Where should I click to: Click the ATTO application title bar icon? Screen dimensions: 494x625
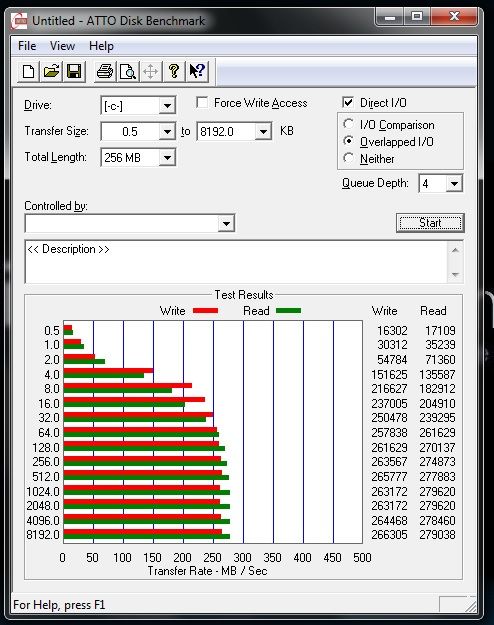coord(20,21)
